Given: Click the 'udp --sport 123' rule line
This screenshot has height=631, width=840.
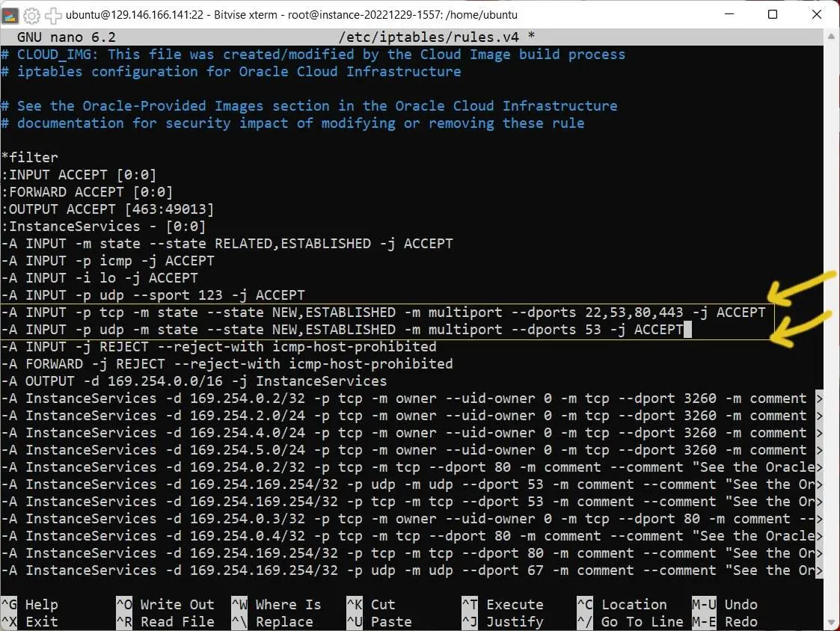Looking at the screenshot, I should 153,295.
